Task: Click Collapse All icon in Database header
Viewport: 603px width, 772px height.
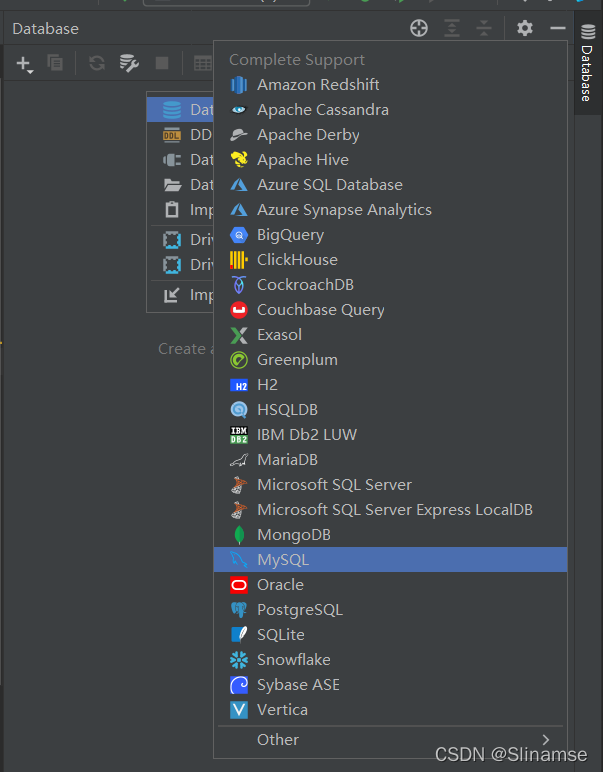Action: click(x=484, y=28)
